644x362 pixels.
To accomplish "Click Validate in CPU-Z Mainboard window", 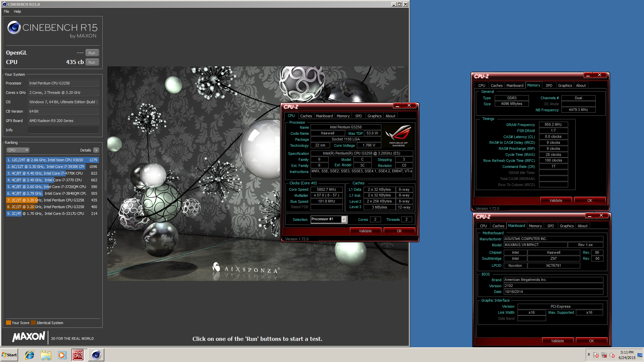I will (557, 341).
